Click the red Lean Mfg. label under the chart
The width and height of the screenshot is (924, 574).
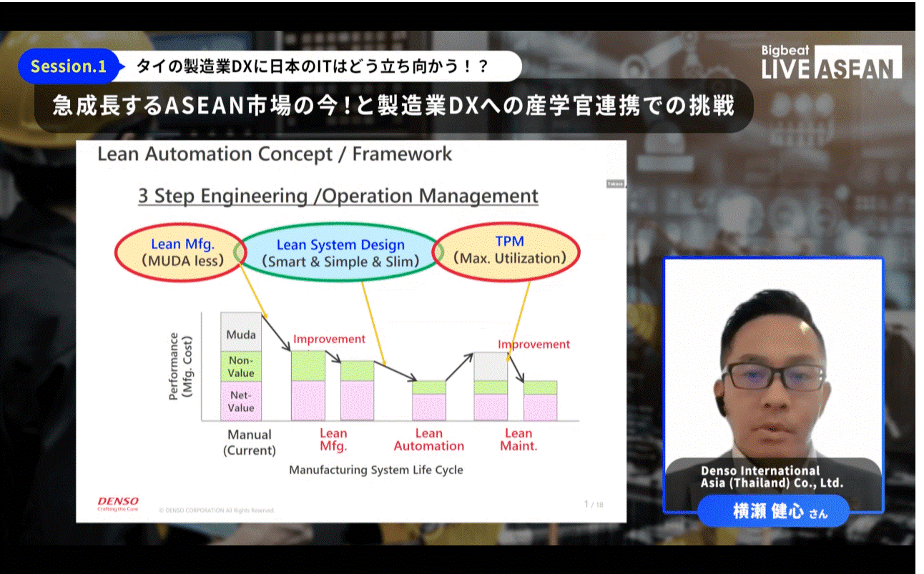[x=333, y=440]
